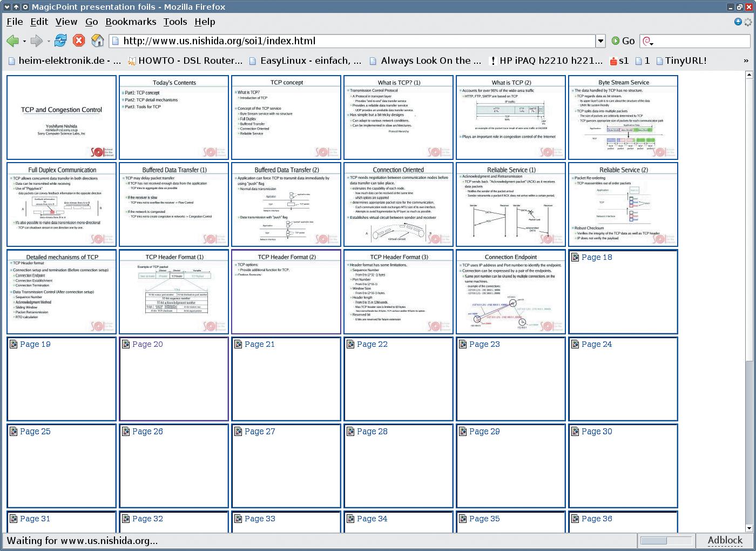Open the View menu
756x551 pixels.
pyautogui.click(x=66, y=22)
